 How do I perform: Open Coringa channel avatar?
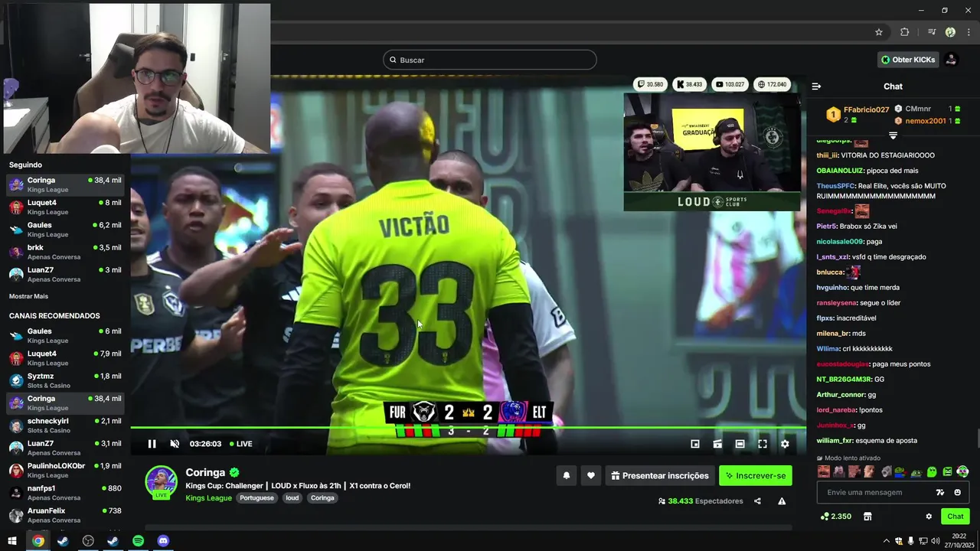[161, 481]
